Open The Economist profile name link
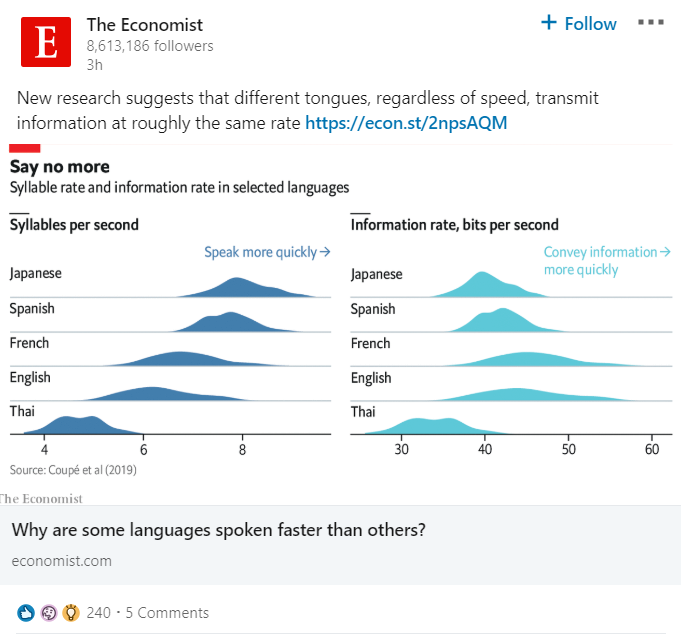This screenshot has height=639, width=681. click(144, 24)
